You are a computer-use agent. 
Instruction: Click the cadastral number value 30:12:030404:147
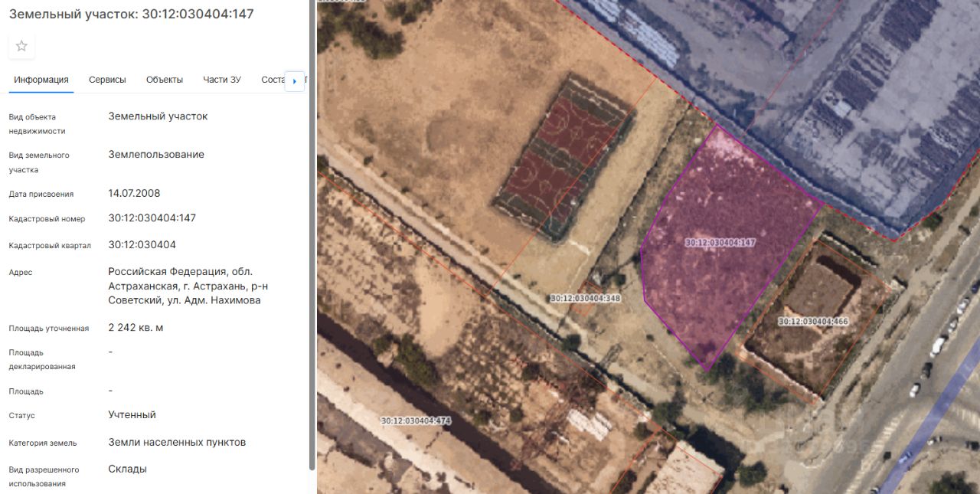(x=152, y=218)
